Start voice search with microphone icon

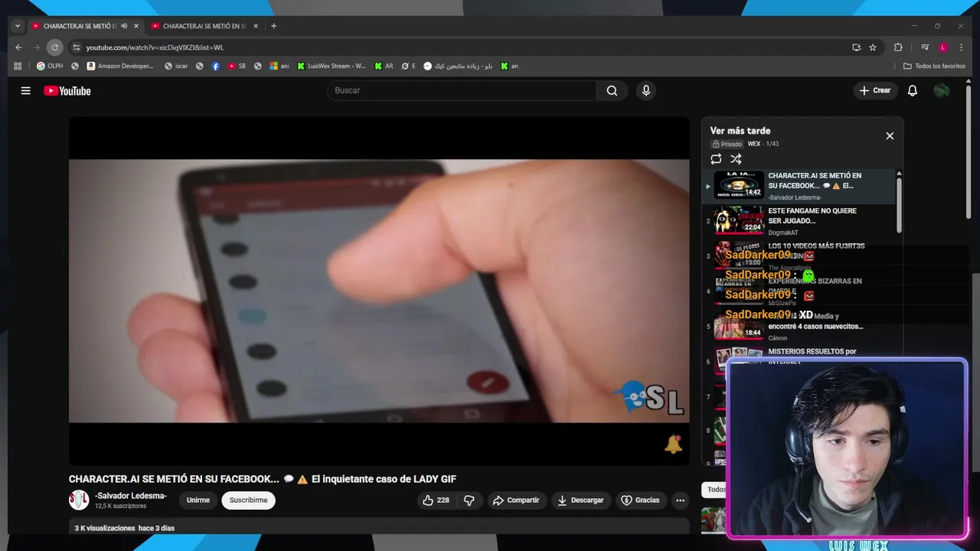click(x=646, y=90)
